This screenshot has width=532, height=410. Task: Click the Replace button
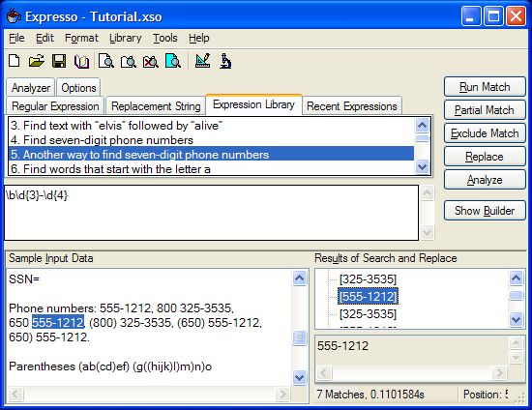[x=485, y=157]
